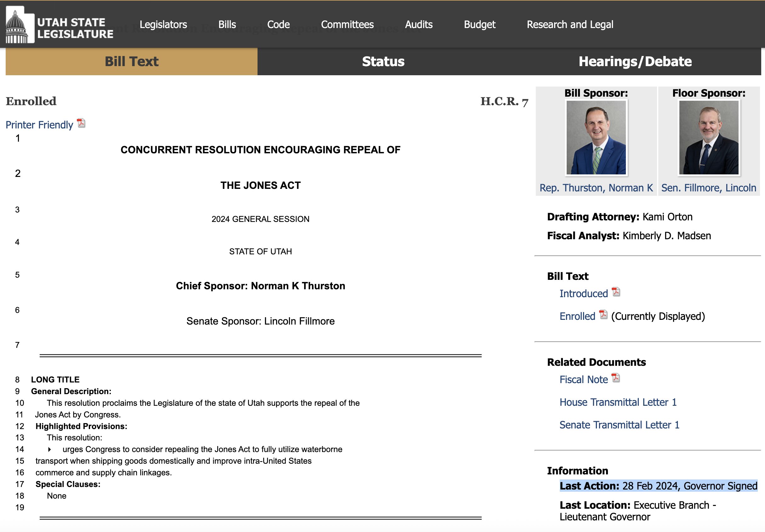
Task: Open the Budget menu
Action: click(480, 24)
